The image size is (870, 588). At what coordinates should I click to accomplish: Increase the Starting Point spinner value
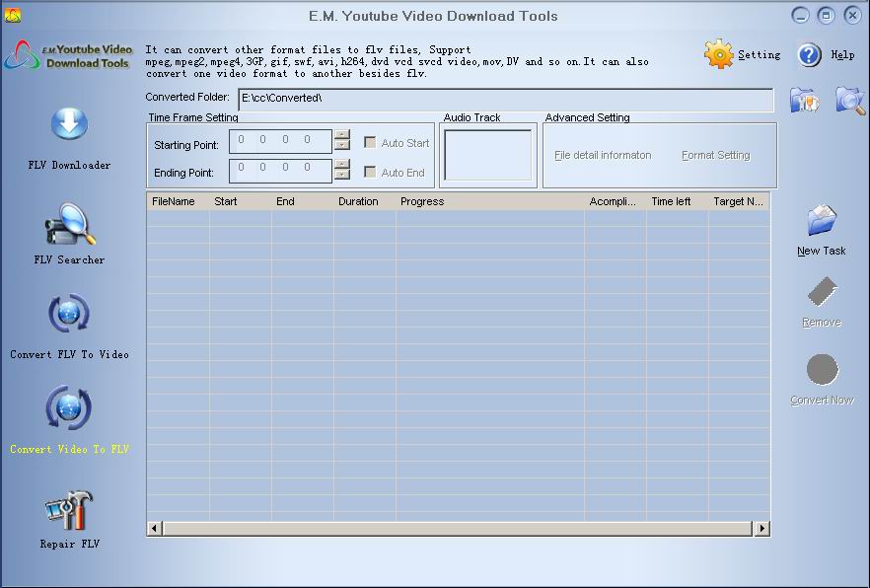pyautogui.click(x=342, y=135)
